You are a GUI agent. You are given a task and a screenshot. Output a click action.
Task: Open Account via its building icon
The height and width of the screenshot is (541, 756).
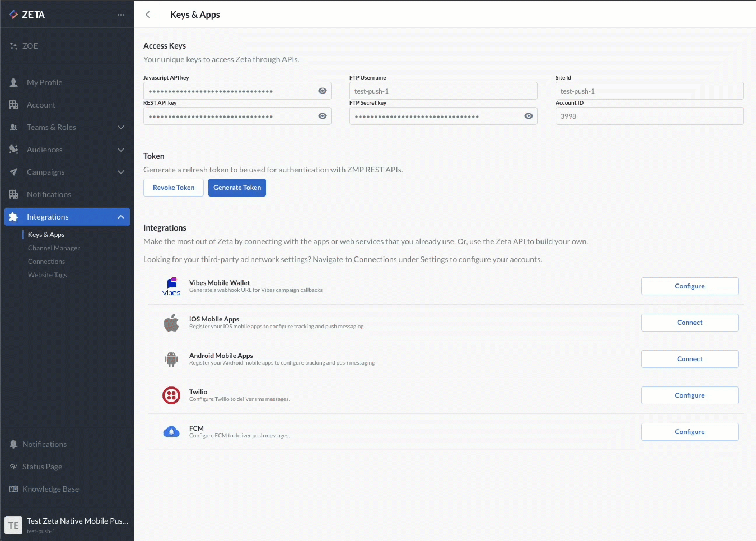pyautogui.click(x=13, y=105)
